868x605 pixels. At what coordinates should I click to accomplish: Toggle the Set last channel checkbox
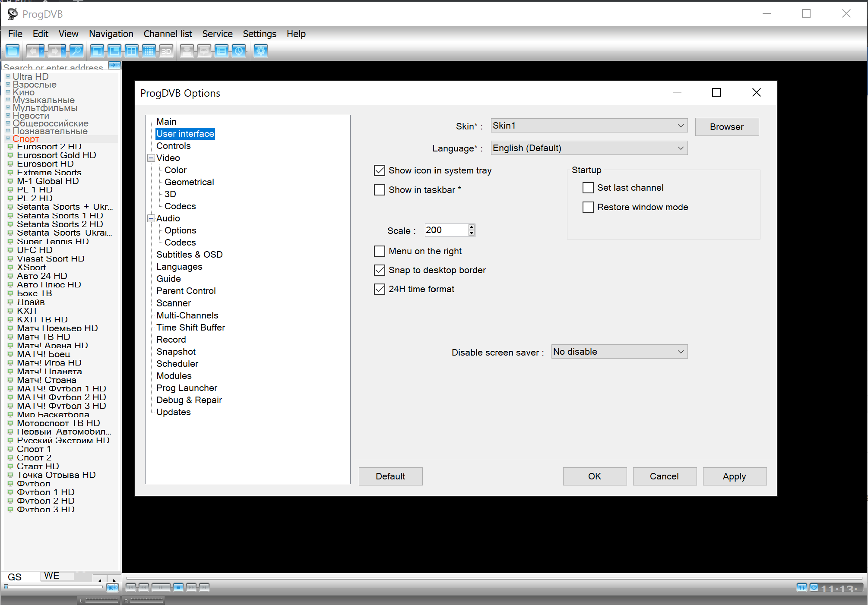point(588,188)
